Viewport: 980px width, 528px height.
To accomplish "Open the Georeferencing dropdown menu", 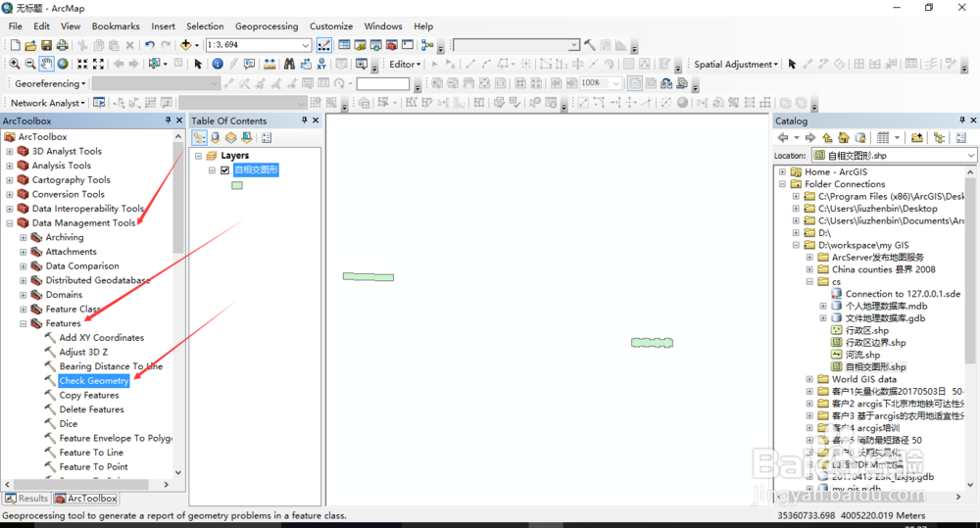I will [x=50, y=83].
